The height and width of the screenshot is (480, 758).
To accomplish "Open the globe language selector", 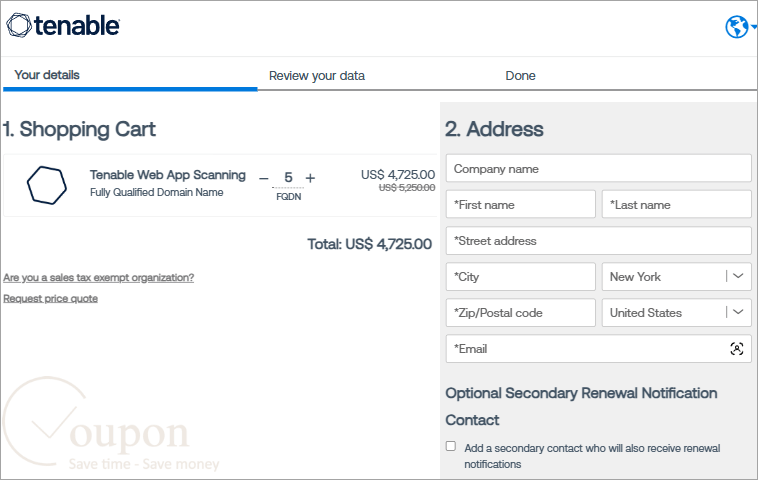I will pyautogui.click(x=740, y=27).
